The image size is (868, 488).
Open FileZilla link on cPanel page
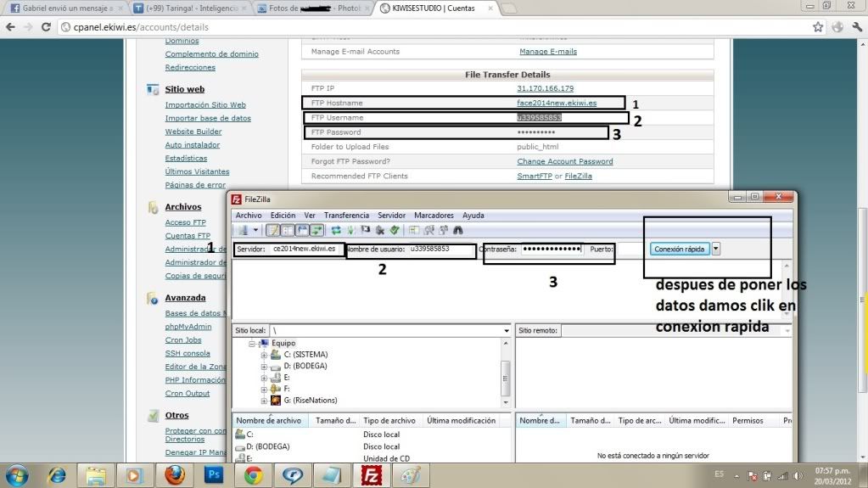[x=578, y=176]
